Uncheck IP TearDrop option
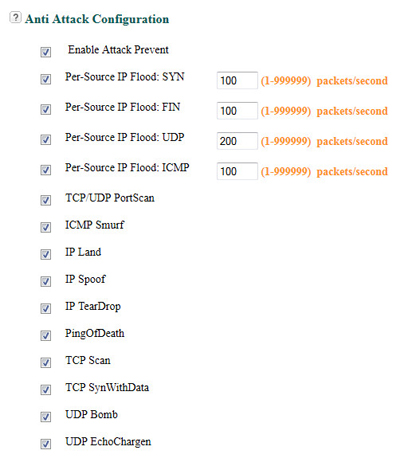Viewport: 400px width, 458px height. [x=46, y=308]
